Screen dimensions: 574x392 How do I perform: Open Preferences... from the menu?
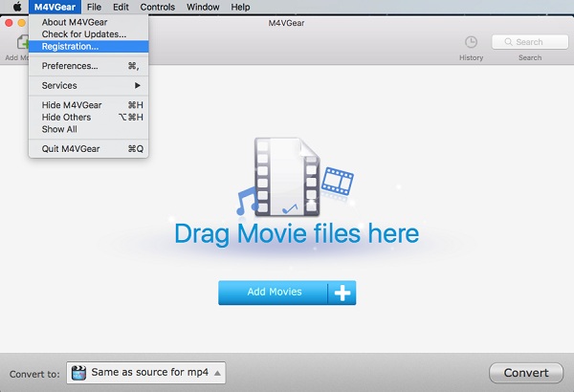89,66
